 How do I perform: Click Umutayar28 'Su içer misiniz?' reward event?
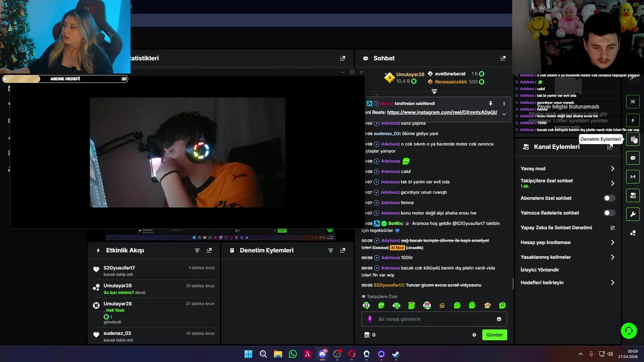tap(154, 289)
